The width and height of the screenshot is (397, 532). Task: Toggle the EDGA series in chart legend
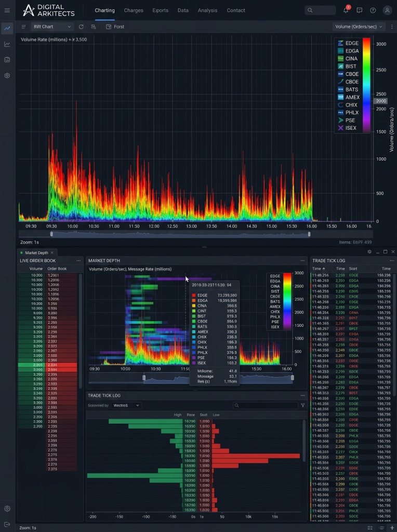click(349, 51)
